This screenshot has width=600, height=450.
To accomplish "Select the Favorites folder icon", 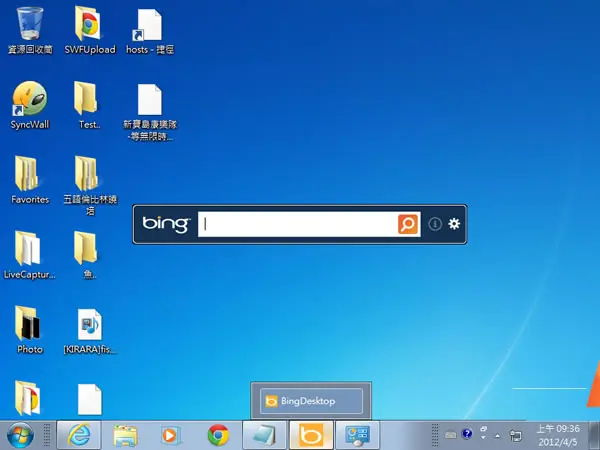I will (30, 179).
